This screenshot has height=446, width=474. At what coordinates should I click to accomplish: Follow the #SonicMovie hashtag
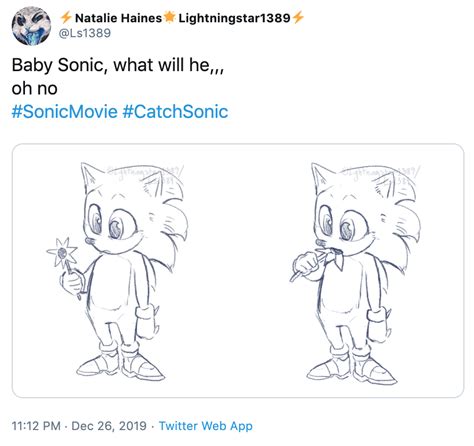click(x=64, y=111)
